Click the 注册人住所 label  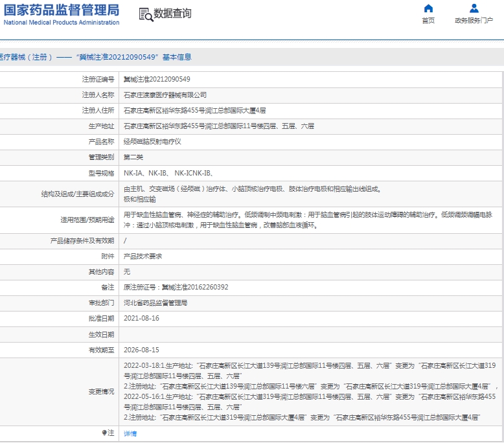(x=98, y=111)
